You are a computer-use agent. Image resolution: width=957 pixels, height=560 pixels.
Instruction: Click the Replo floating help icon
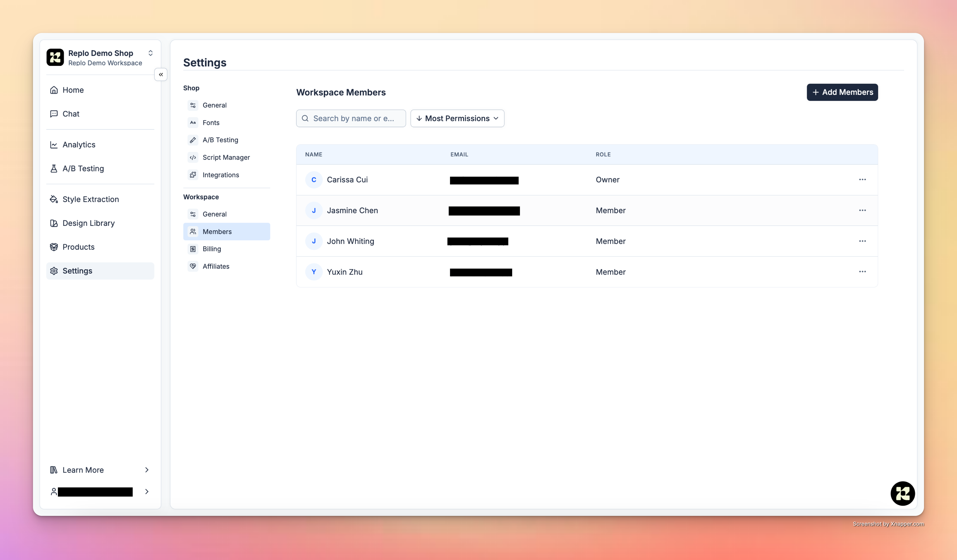(902, 493)
